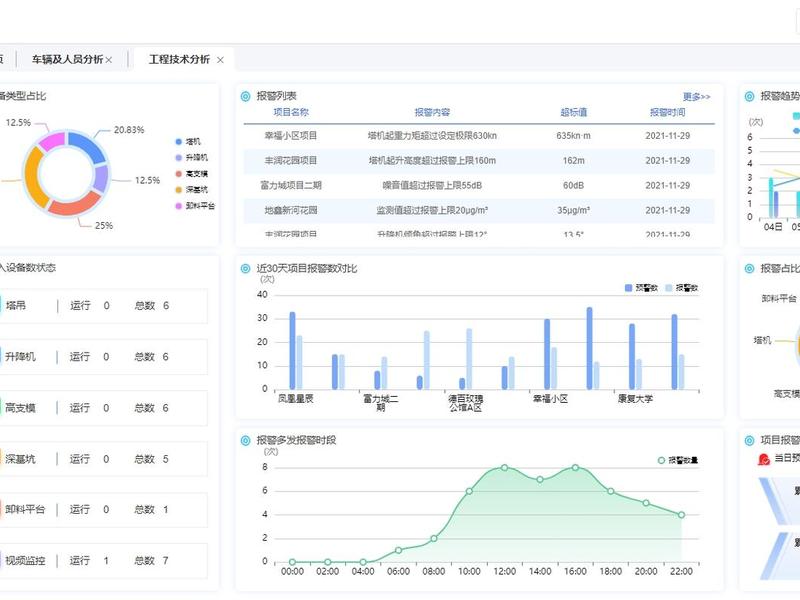This screenshot has height=600, width=800.
Task: Click the 近30天项目报警数对比 panel icon
Action: click(x=245, y=269)
